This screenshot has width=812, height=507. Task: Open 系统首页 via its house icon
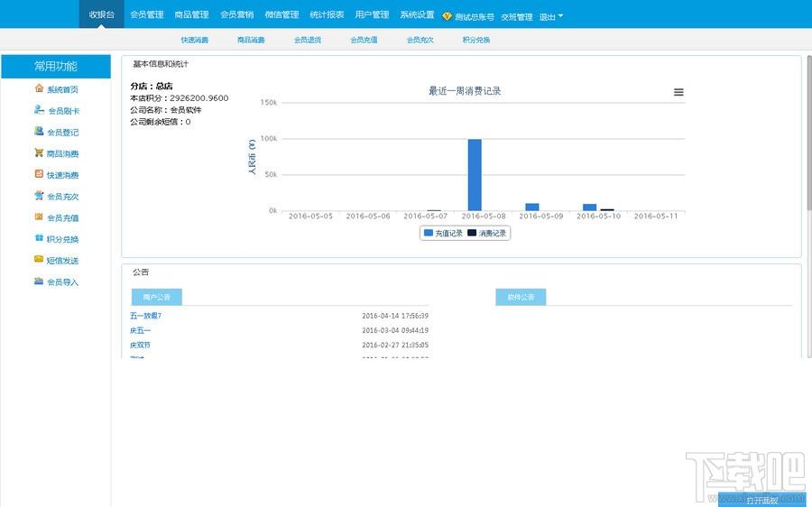coord(39,88)
